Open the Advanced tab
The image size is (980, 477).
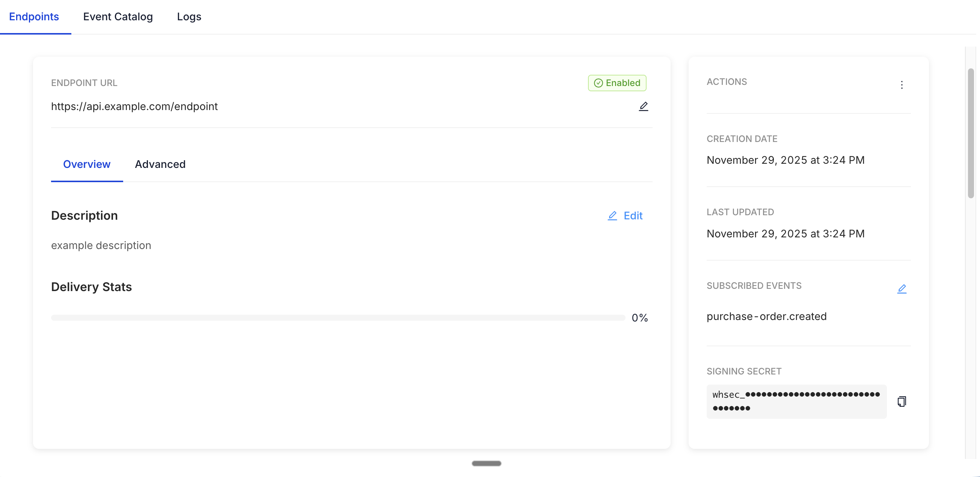pos(160,164)
